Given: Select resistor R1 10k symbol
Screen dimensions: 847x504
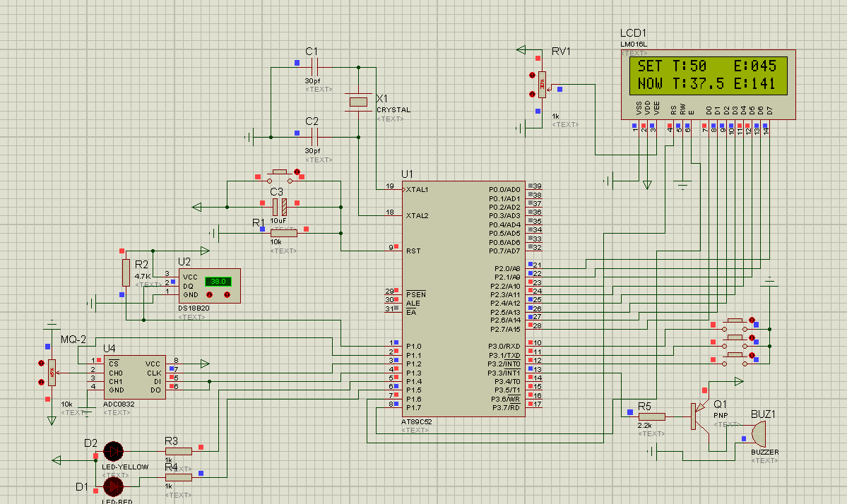Looking at the screenshot, I should (x=283, y=233).
